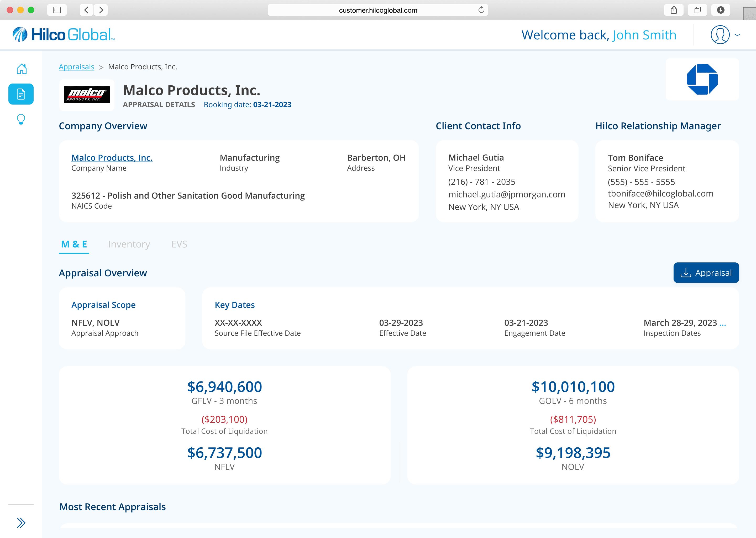Select the Appraisals document icon in sidebar
Viewport: 756px width, 538px height.
pos(21,94)
